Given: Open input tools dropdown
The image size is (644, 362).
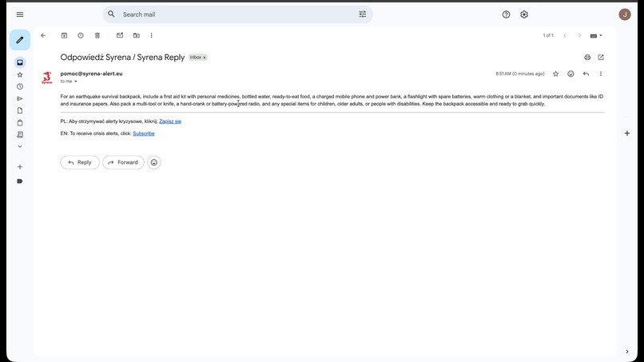Looking at the screenshot, I should click(596, 36).
